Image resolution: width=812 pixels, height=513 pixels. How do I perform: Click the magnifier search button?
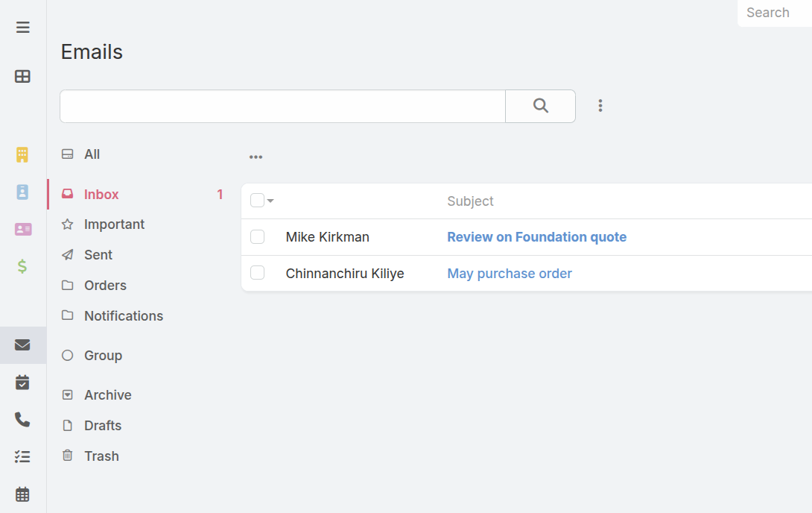click(x=540, y=106)
